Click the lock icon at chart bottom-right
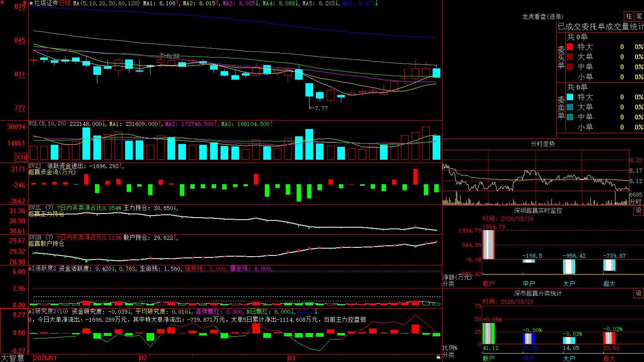The height and width of the screenshot is (362, 644). click(438, 357)
